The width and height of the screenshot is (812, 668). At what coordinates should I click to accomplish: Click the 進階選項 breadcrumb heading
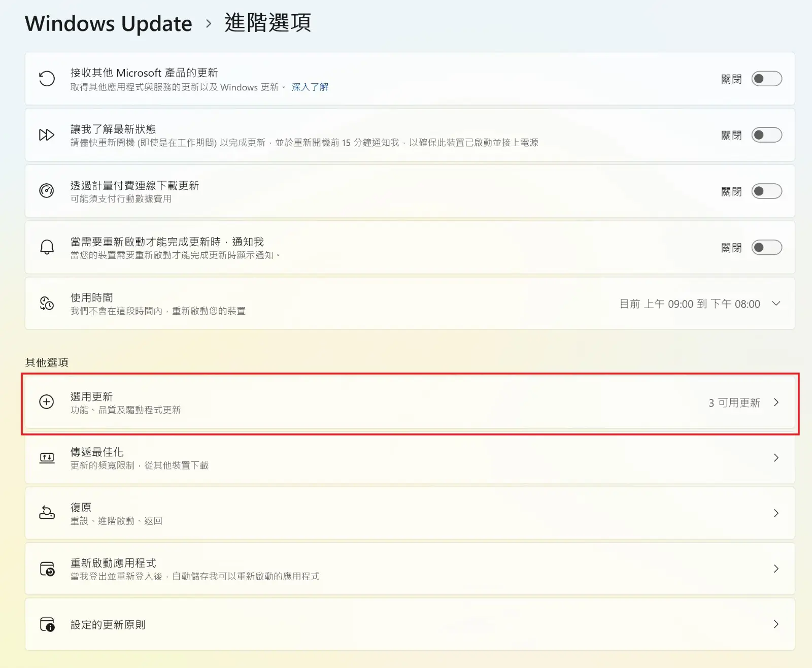coord(267,23)
